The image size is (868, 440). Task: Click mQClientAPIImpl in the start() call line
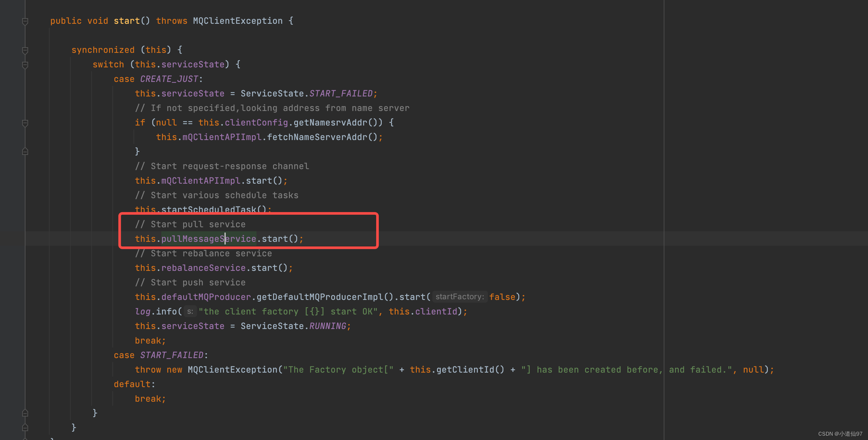coord(201,180)
